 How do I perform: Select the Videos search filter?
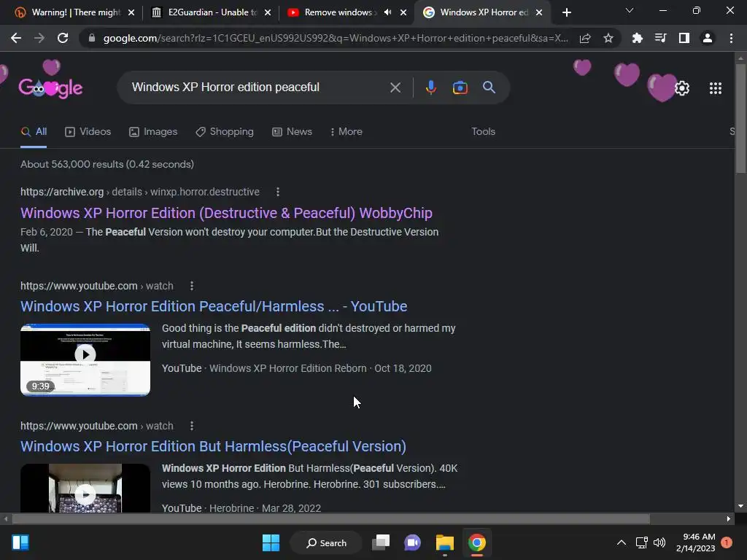[88, 131]
